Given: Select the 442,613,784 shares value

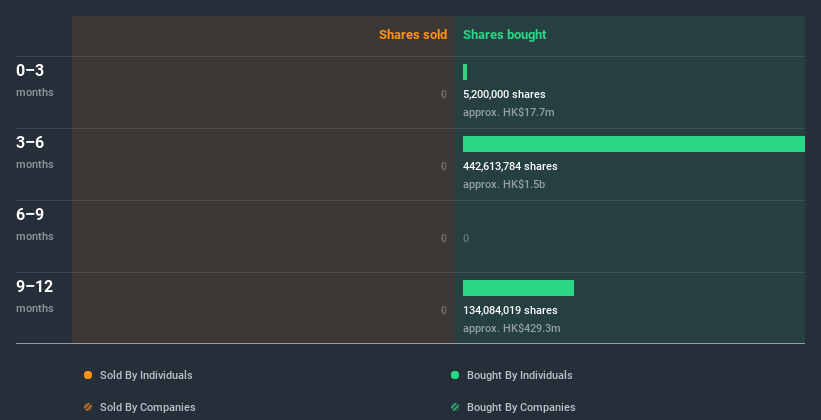Looking at the screenshot, I should tap(510, 167).
